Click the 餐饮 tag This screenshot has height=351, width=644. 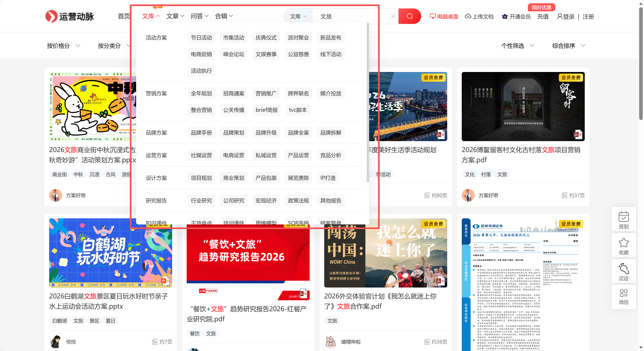pyautogui.click(x=195, y=334)
